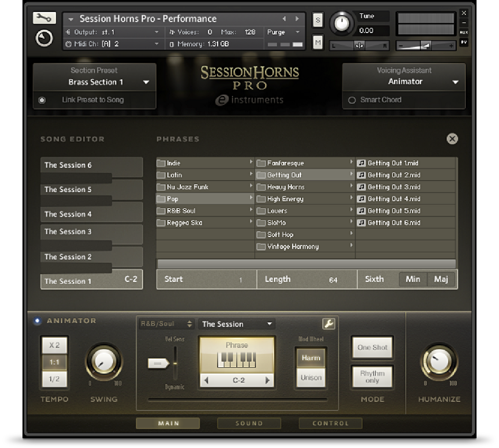Click the AUX button
The height and width of the screenshot is (448, 499).
463,32
